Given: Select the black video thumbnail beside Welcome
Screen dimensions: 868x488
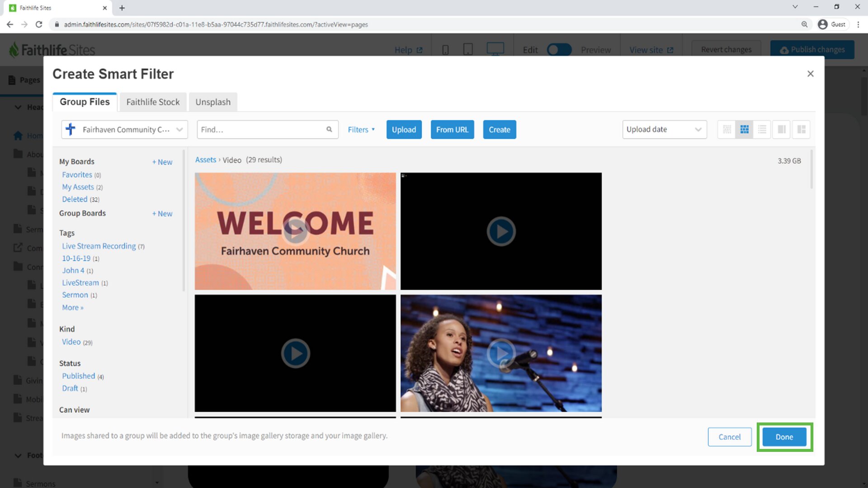Looking at the screenshot, I should click(x=501, y=231).
